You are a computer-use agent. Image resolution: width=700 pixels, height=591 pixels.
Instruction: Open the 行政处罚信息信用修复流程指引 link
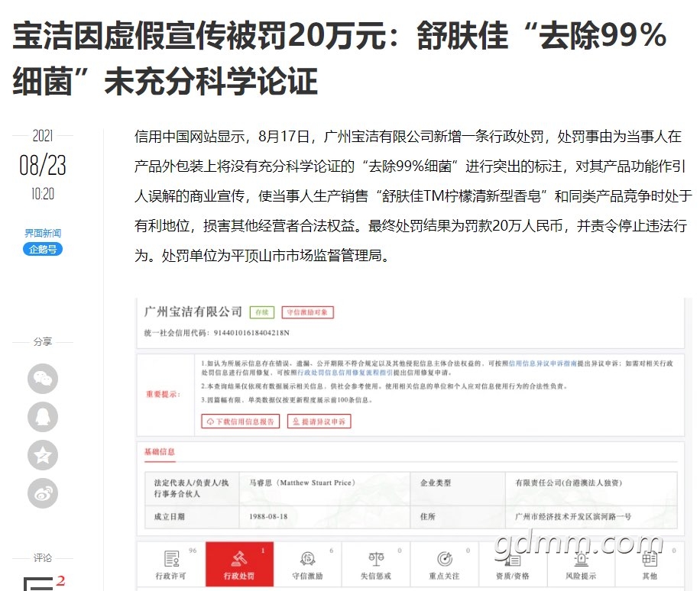pyautogui.click(x=345, y=373)
